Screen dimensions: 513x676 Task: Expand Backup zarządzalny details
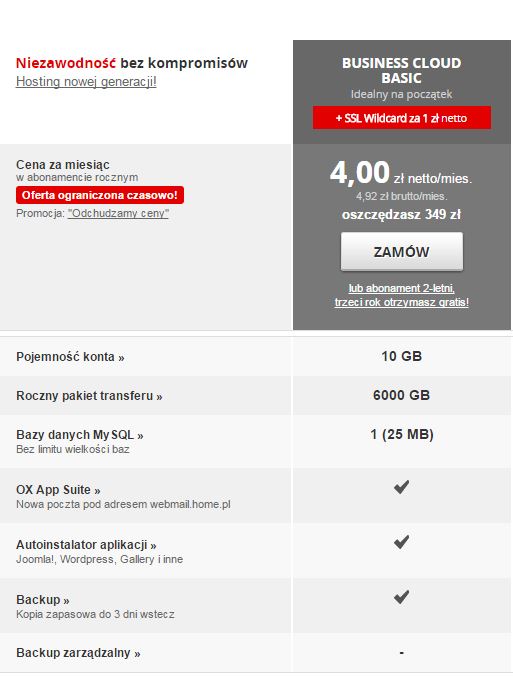78,653
